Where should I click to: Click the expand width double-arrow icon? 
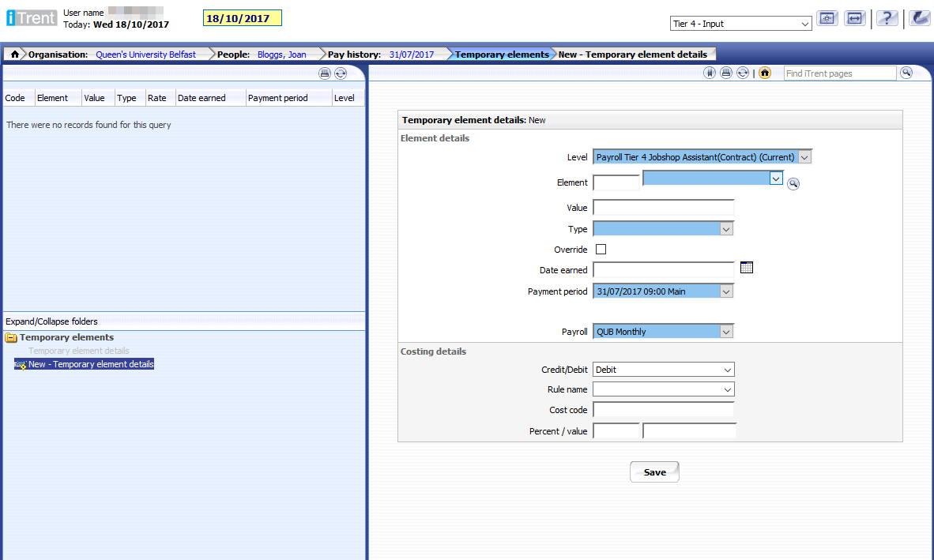854,18
